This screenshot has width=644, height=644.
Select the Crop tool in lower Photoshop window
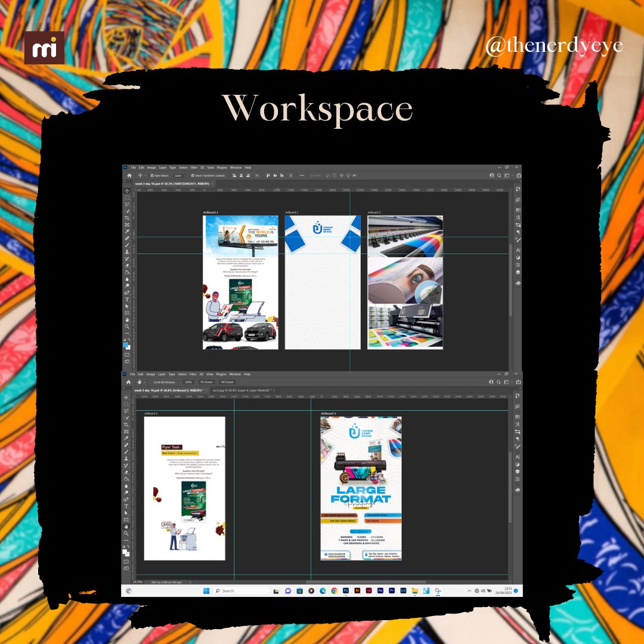126,425
